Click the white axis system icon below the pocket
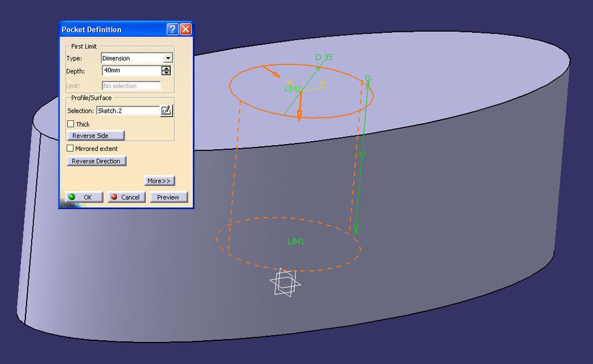Viewport: 593px width, 364px height. click(x=285, y=282)
